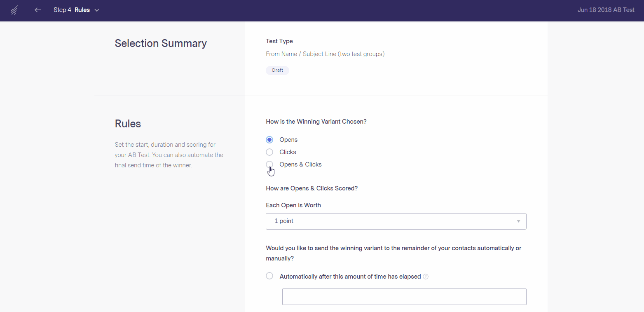Click the Rules section heading
Screen dimensions: 644x312
point(128,124)
